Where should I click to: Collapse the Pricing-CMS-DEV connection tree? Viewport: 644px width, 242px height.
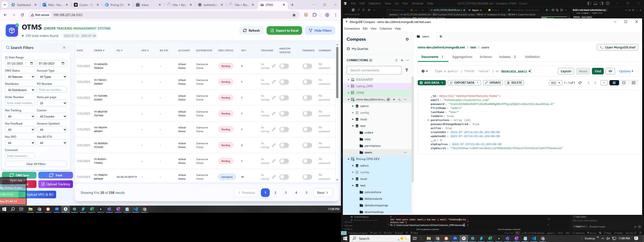click(x=349, y=159)
